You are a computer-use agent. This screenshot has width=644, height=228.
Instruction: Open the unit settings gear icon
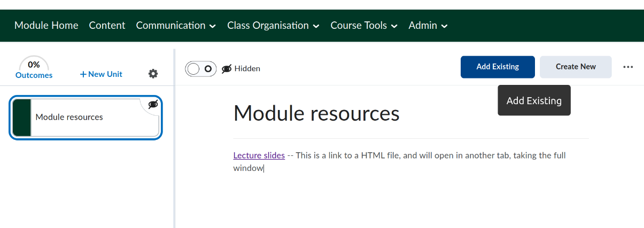pos(153,74)
